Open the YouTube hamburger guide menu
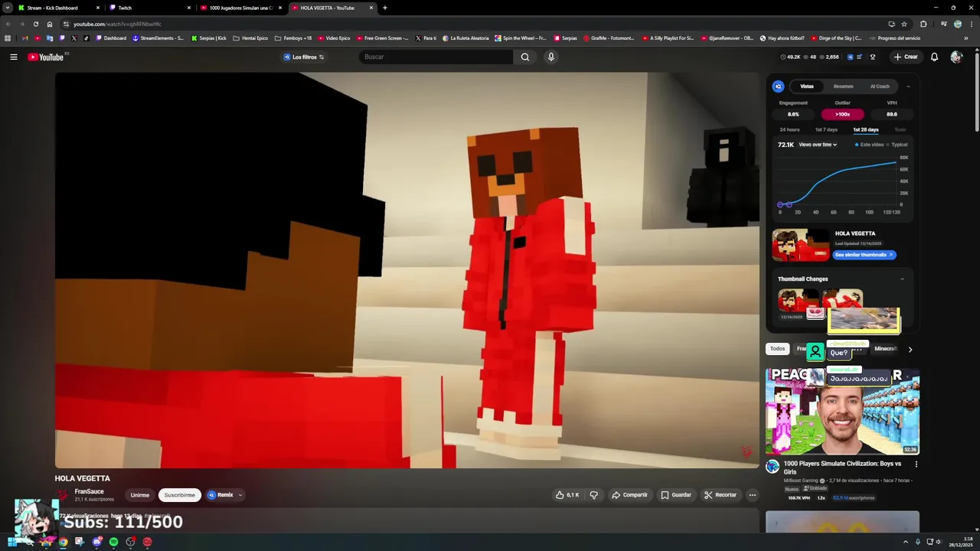The image size is (980, 551). pyautogui.click(x=14, y=57)
